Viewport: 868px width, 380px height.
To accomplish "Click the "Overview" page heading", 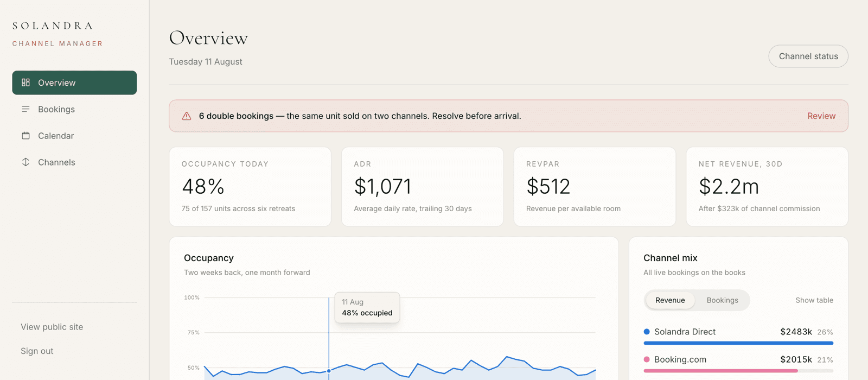I will [x=208, y=38].
